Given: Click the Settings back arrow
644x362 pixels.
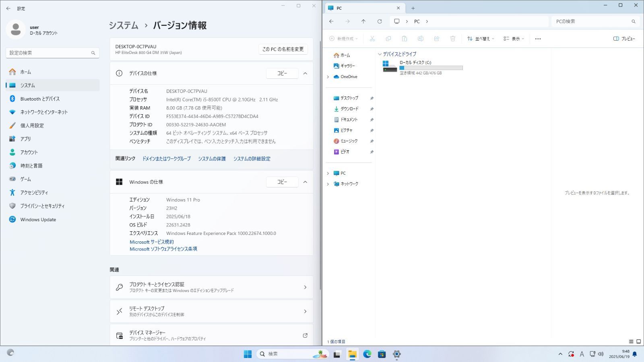Looking at the screenshot, I should tap(8, 8).
